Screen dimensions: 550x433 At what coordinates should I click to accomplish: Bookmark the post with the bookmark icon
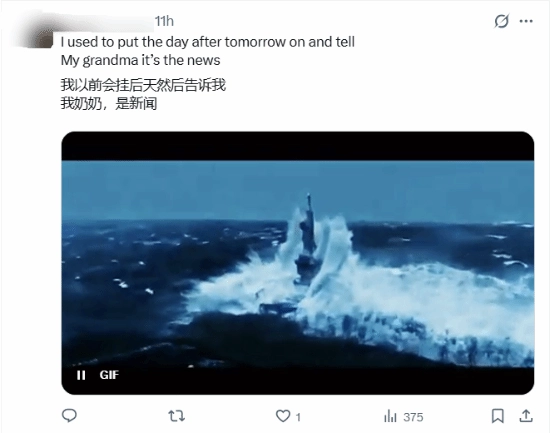pyautogui.click(x=498, y=416)
